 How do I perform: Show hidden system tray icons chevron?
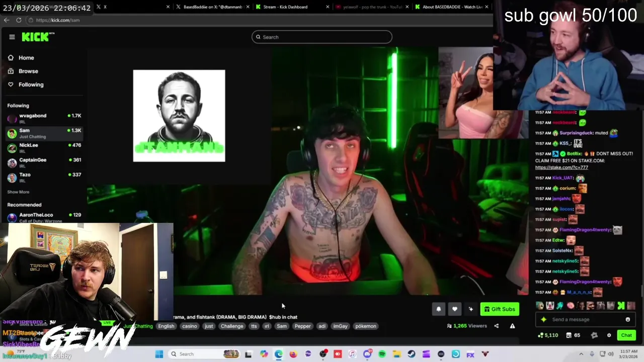pyautogui.click(x=581, y=354)
